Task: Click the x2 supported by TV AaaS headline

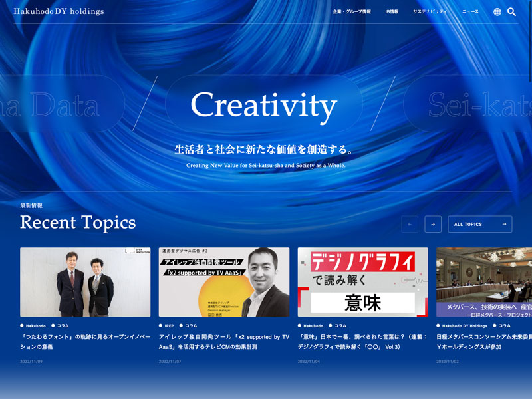Action: 224,342
